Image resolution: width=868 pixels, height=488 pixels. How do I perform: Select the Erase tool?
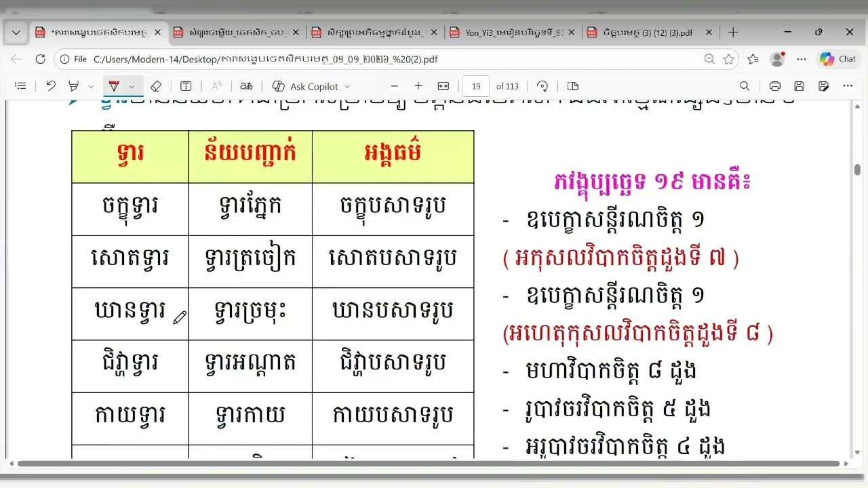pos(156,86)
